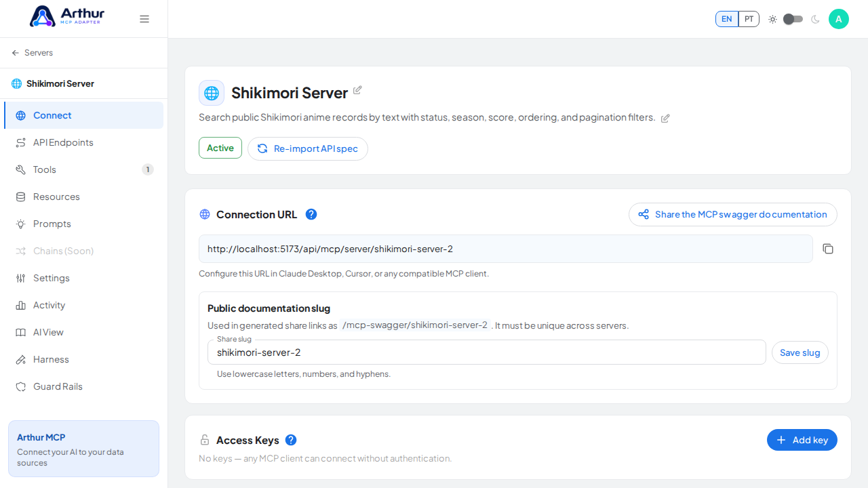Click 'Public documentation slug' heading
Image resolution: width=868 pixels, height=488 pixels.
click(x=269, y=308)
